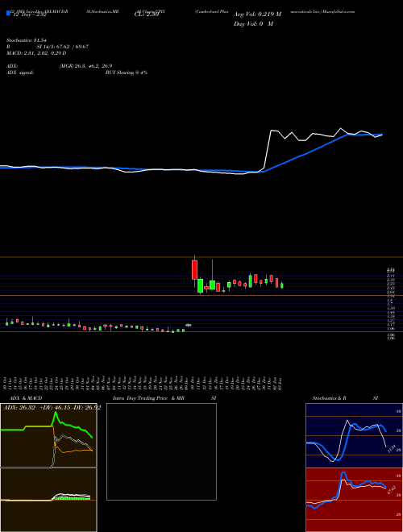Open the blue Stochastics chart panel
The width and height of the screenshot is (403, 532).
[354, 435]
